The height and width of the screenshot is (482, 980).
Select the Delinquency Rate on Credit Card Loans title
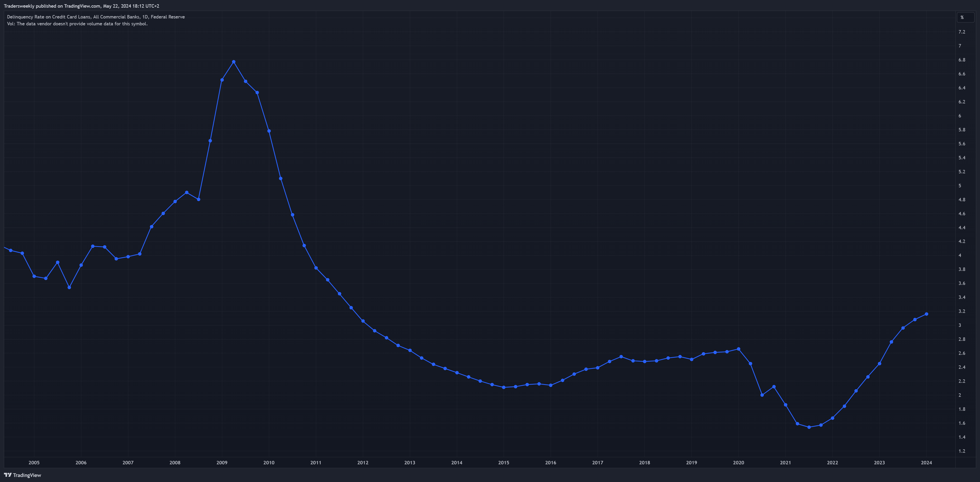tap(96, 17)
